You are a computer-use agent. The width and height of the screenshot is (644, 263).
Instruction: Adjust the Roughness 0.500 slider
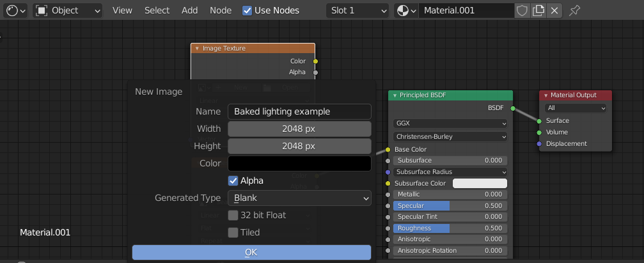[450, 228]
